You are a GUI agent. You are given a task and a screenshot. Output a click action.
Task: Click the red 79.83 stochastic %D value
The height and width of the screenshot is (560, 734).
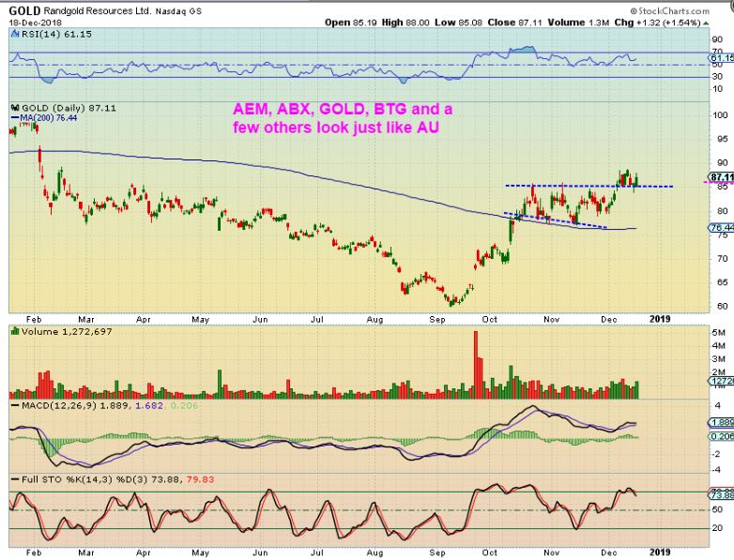200,479
